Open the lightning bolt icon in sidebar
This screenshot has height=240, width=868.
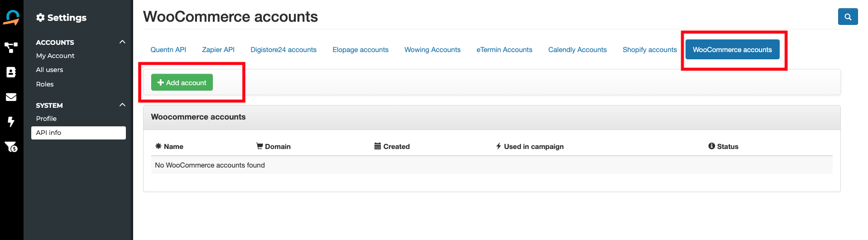11,121
